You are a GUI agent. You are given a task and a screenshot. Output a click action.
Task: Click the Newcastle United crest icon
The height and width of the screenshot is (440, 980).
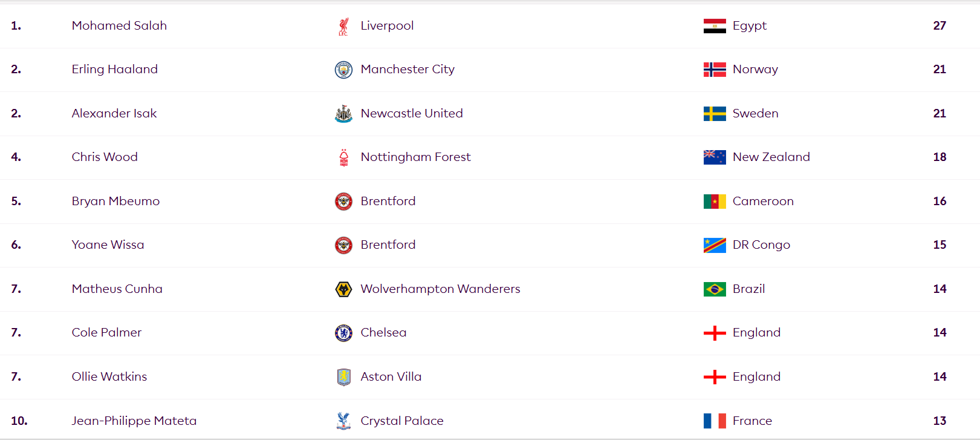click(343, 114)
